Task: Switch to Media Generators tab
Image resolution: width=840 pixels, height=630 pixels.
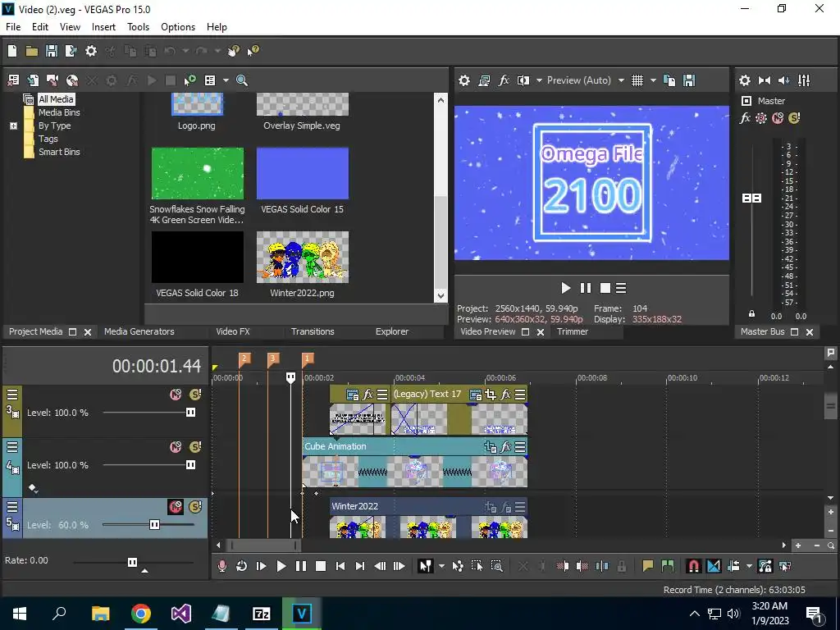Action: coord(139,331)
